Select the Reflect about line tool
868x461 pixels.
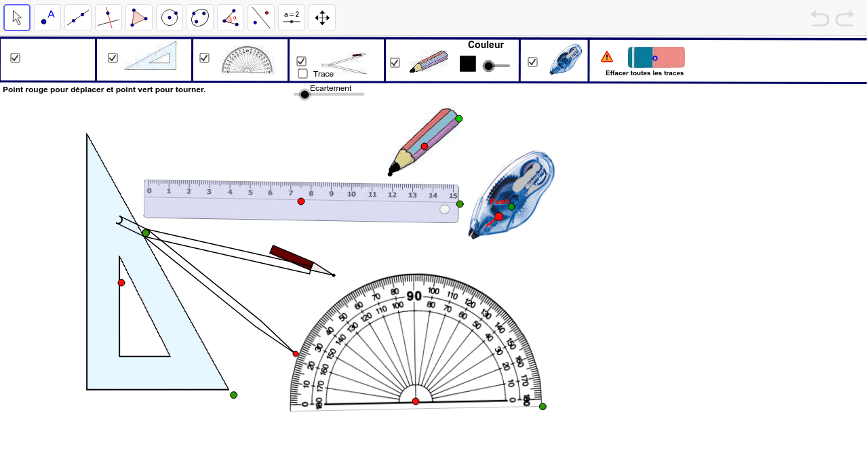[x=260, y=17]
